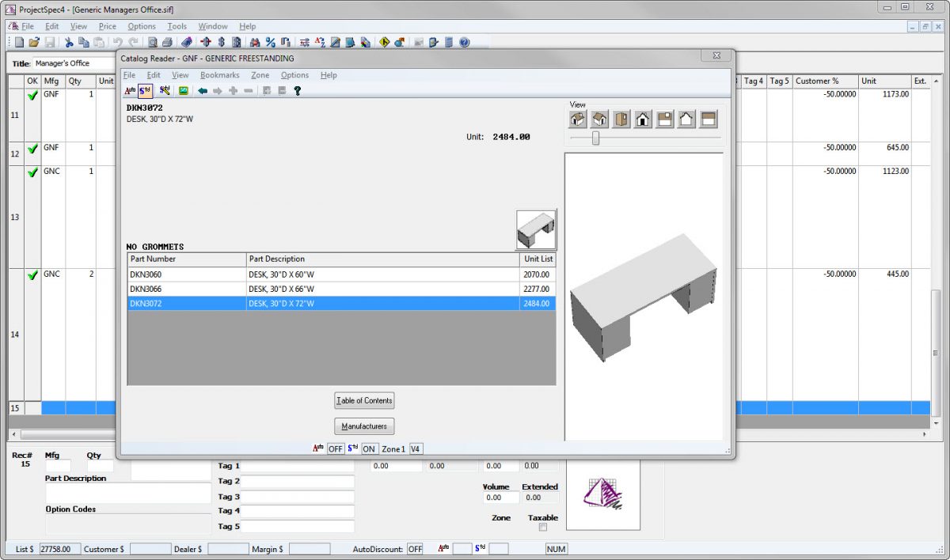Select the second isometric house view icon
Screen dimensions: 950x560
click(x=600, y=119)
